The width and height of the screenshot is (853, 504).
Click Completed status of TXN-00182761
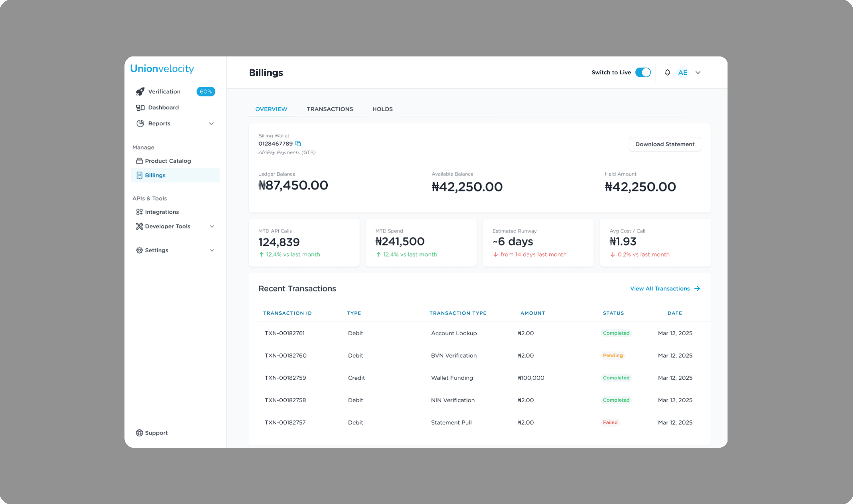click(616, 333)
